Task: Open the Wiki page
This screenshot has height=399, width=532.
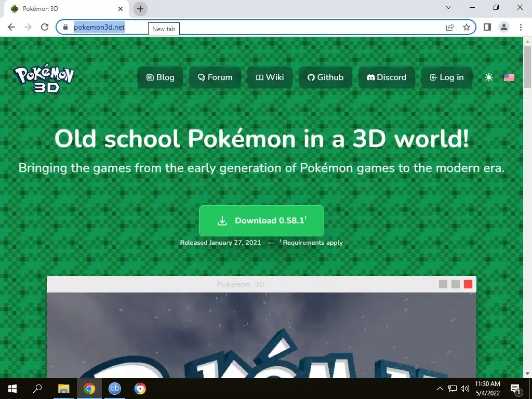Action: [x=270, y=77]
